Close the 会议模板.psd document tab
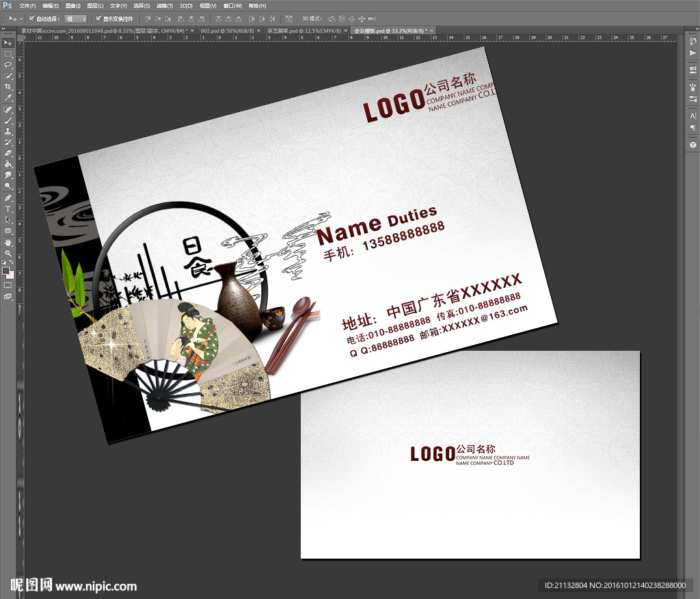The width and height of the screenshot is (700, 599). 432,31
